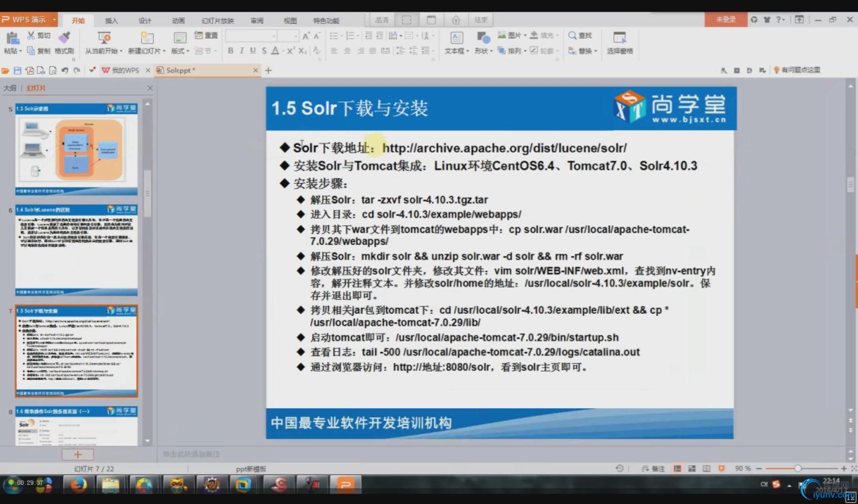This screenshot has height=504, width=858.
Task: Open Firefox from the Windows taskbar
Action: (78, 485)
